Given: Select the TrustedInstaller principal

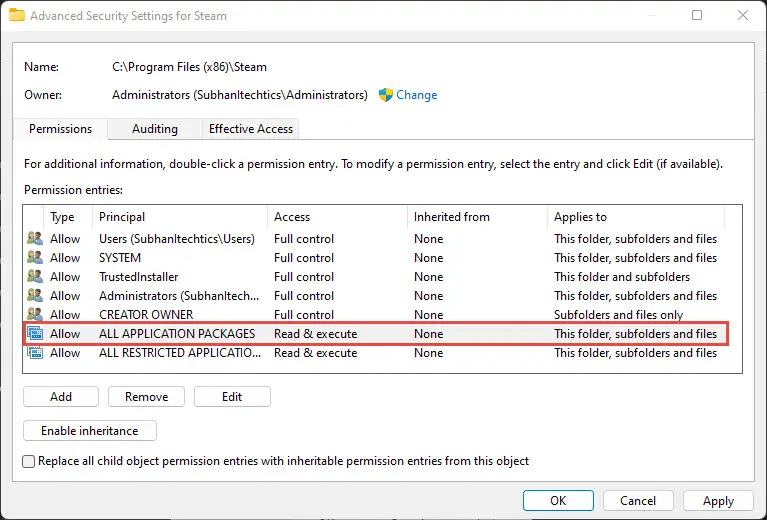Looking at the screenshot, I should (138, 277).
